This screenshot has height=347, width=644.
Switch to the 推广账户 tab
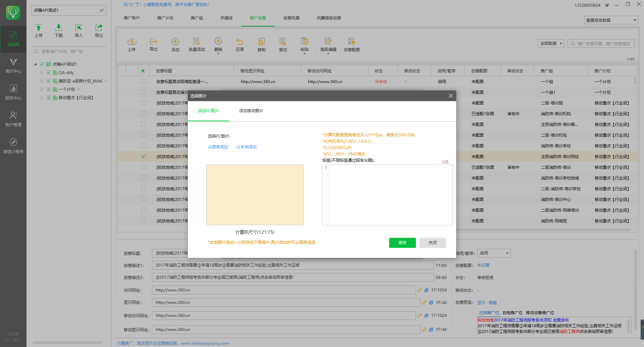(131, 18)
